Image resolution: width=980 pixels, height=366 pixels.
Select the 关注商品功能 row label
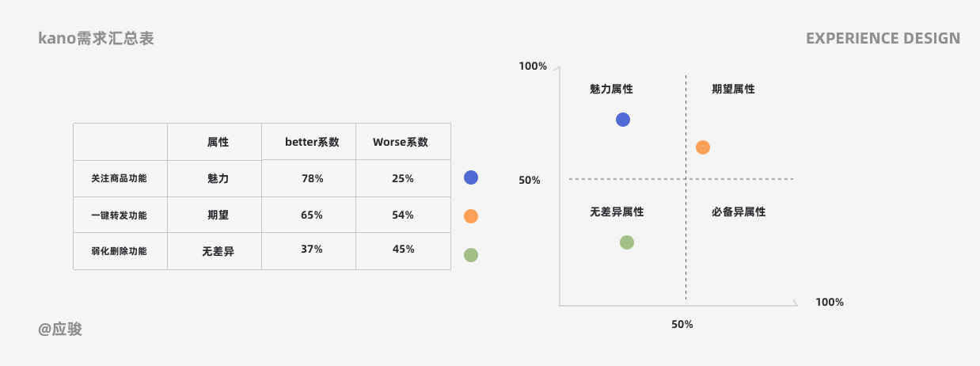pyautogui.click(x=120, y=179)
